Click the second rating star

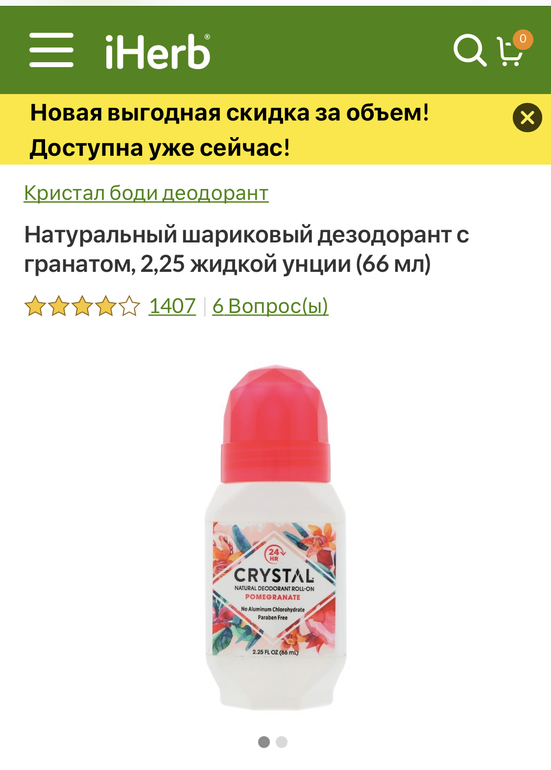58,306
